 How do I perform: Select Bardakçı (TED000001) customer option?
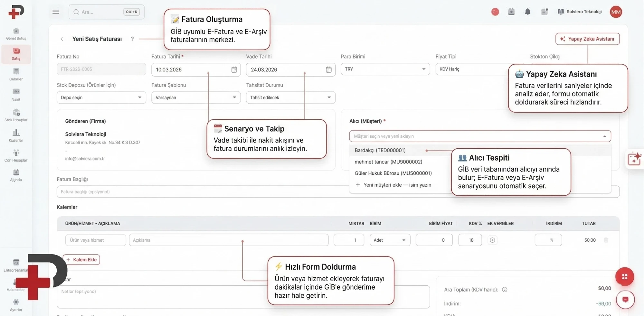(x=380, y=150)
